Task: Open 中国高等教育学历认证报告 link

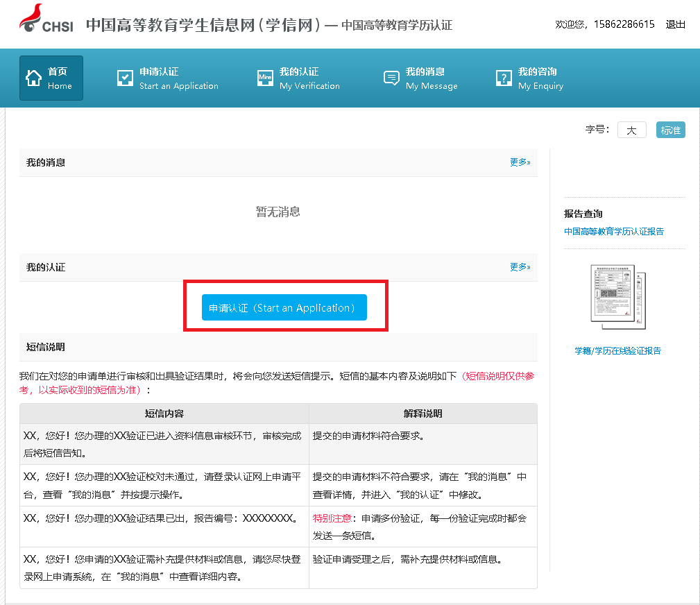Action: tap(614, 231)
